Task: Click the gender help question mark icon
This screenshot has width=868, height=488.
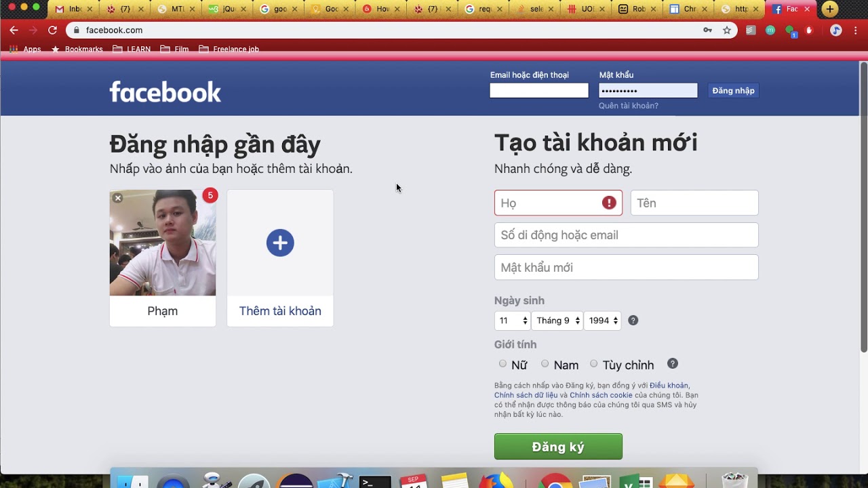Action: tap(672, 364)
